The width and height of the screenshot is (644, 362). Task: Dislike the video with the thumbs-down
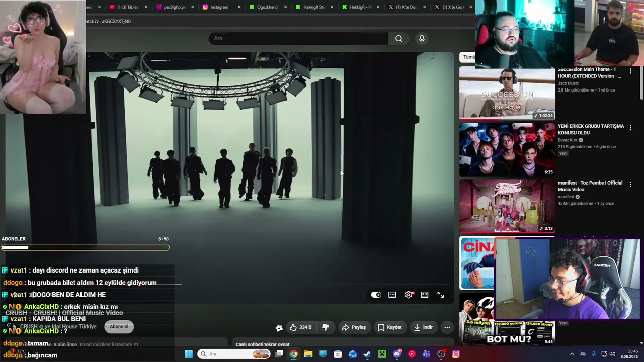[325, 327]
